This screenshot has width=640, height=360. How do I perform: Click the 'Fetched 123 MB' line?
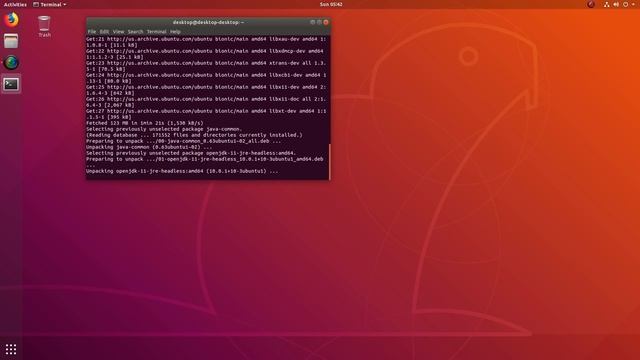click(x=144, y=123)
